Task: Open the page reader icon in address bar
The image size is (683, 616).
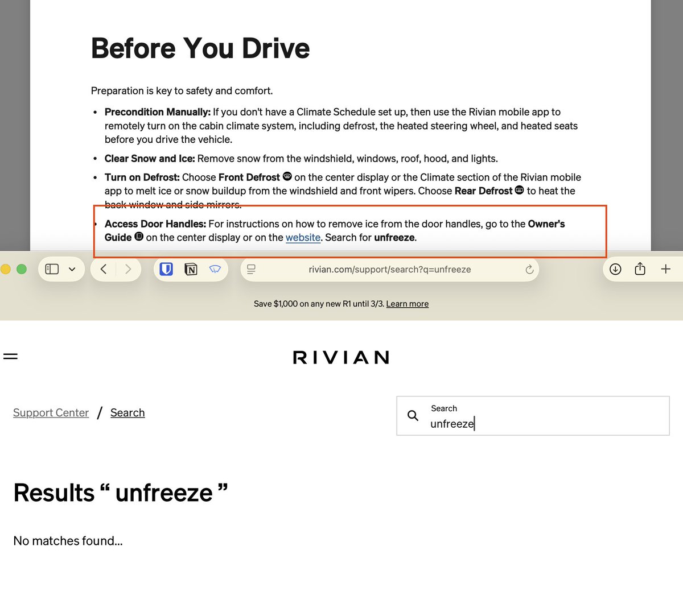Action: [x=252, y=269]
